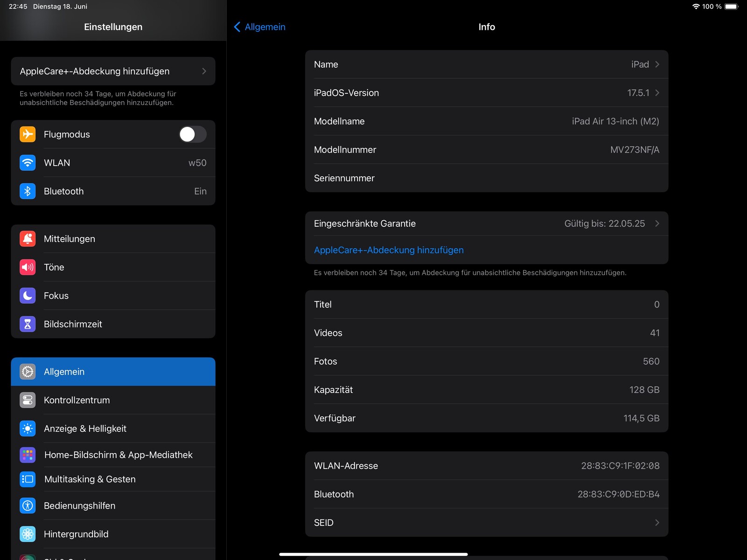Click the Allgemein gear icon

[x=28, y=372]
